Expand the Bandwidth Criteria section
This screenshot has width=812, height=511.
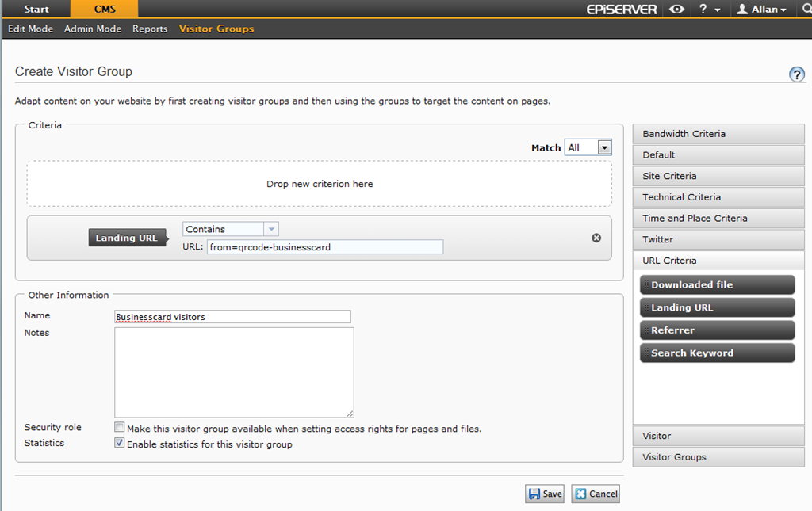(718, 134)
